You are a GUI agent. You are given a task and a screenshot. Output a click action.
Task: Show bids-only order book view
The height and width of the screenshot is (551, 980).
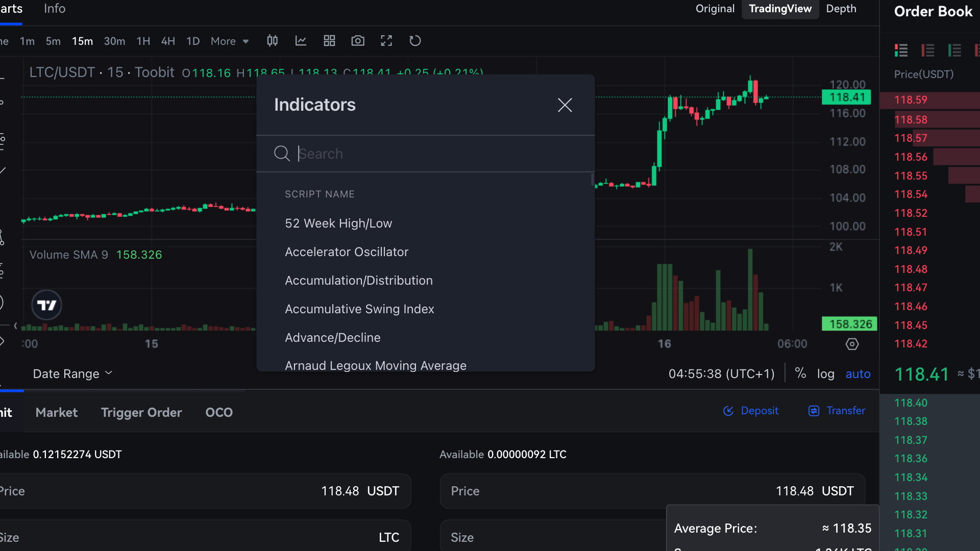[x=954, y=50]
